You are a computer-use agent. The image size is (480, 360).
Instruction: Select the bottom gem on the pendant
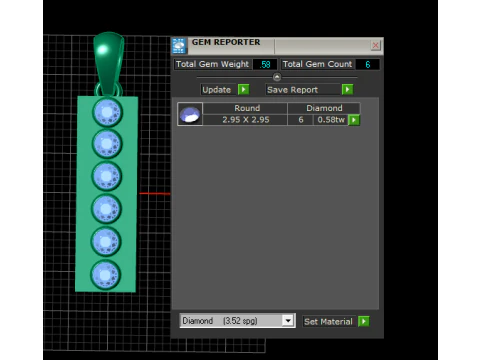[105, 275]
